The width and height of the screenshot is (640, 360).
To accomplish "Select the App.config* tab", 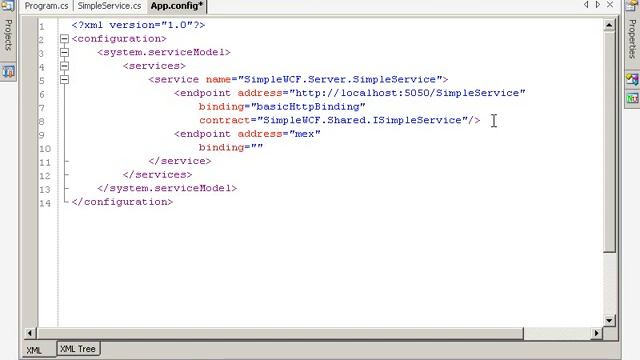I will [x=177, y=6].
